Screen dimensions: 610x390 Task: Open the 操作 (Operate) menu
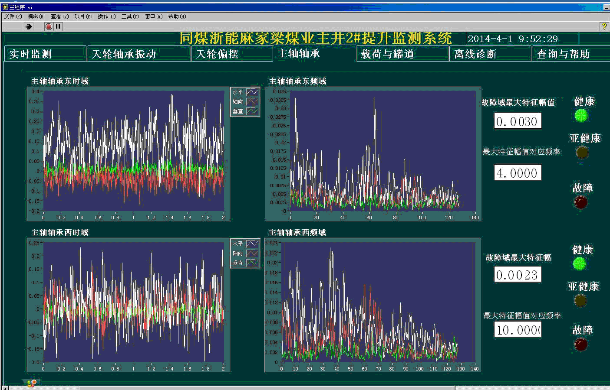(x=107, y=16)
